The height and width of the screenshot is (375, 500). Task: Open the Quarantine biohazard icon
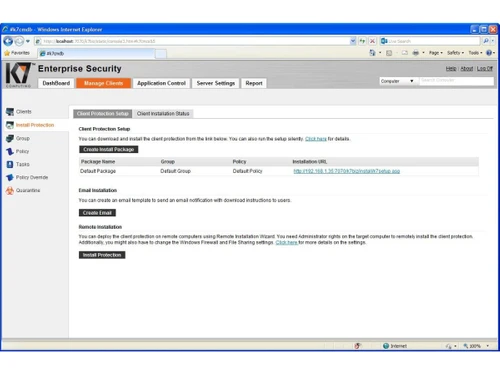(10, 190)
